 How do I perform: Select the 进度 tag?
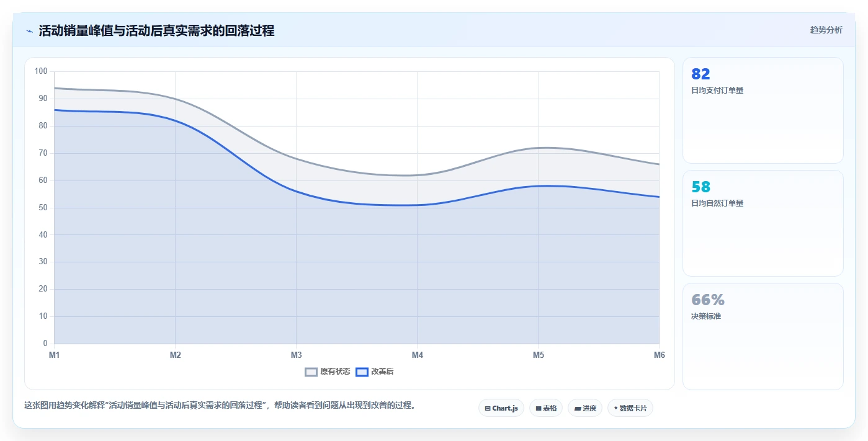(585, 408)
